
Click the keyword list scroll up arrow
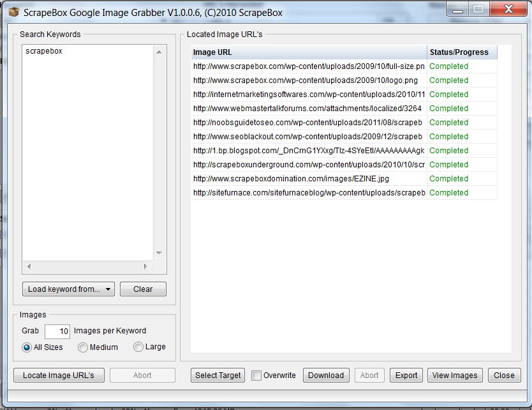pyautogui.click(x=159, y=52)
